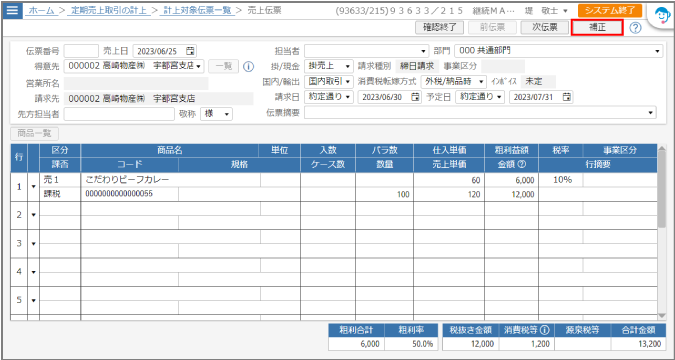Open row 3 line menu arrow
Image resolution: width=675 pixels, height=360 pixels.
[x=34, y=243]
